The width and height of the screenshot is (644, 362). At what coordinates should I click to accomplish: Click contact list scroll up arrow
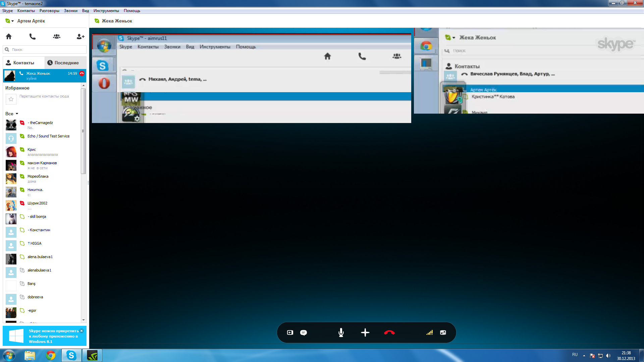pos(84,86)
